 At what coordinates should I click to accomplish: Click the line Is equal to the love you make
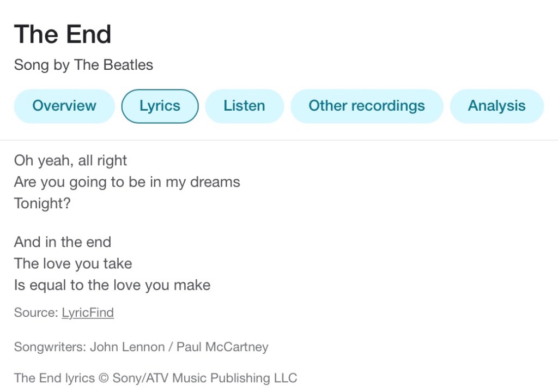(x=112, y=285)
